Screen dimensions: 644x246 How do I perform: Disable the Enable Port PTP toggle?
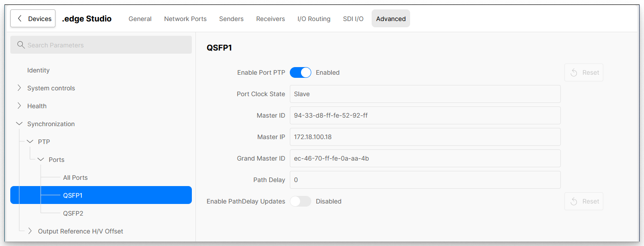[301, 72]
